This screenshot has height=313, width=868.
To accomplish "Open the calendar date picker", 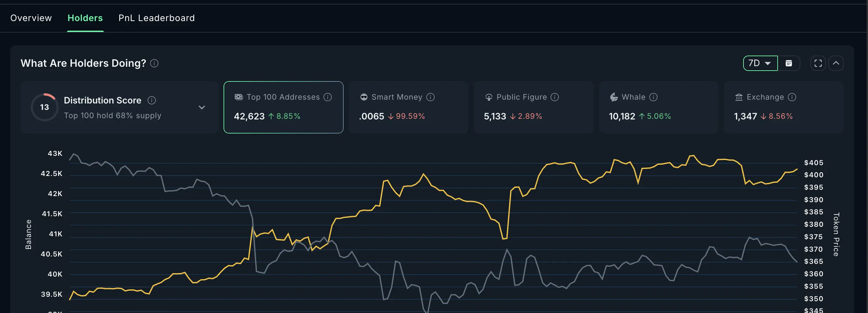I will pos(789,63).
